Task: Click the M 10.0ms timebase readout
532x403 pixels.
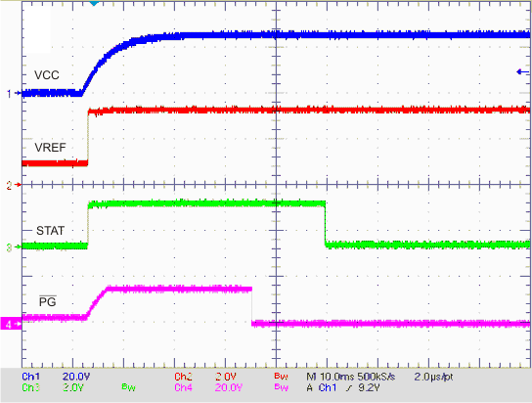Action: click(331, 377)
